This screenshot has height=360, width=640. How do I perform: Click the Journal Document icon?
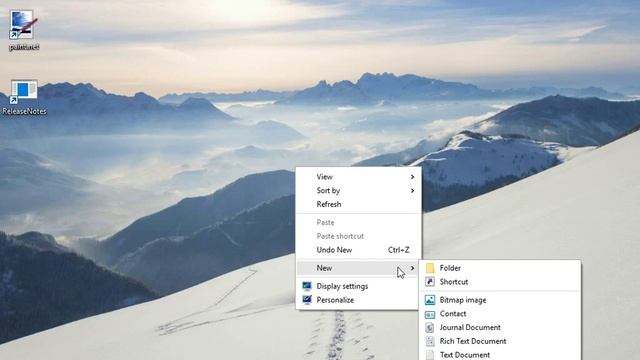pos(430,327)
